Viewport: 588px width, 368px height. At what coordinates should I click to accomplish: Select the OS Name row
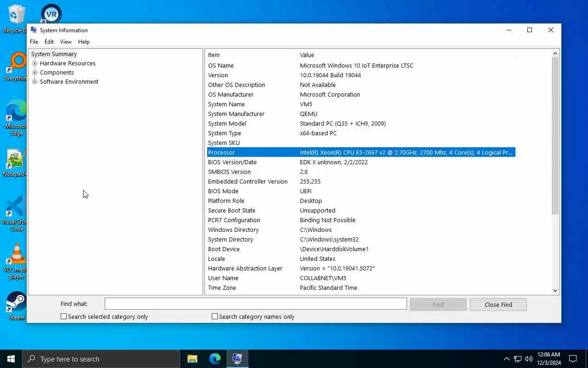361,65
